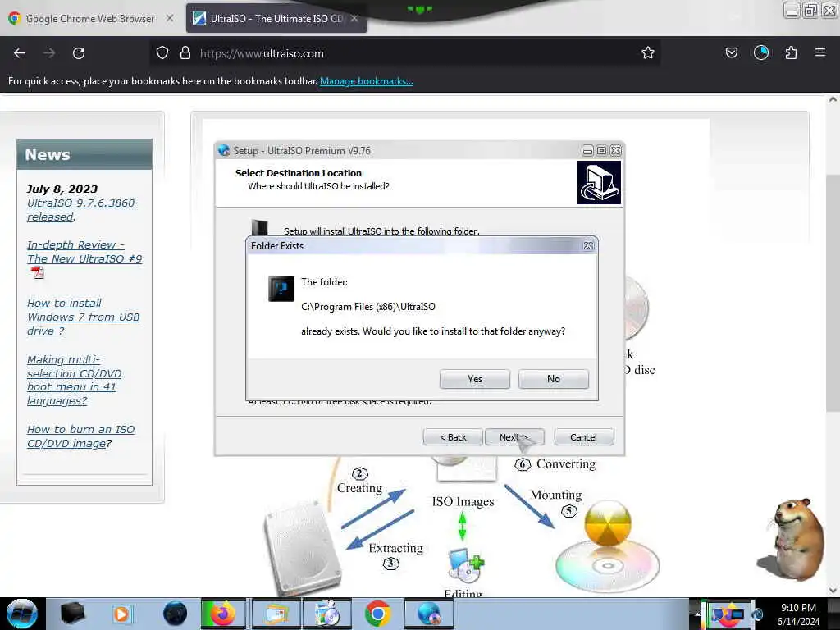Click the July 8, 2023 news date
This screenshot has height=630, width=840.
click(x=62, y=189)
